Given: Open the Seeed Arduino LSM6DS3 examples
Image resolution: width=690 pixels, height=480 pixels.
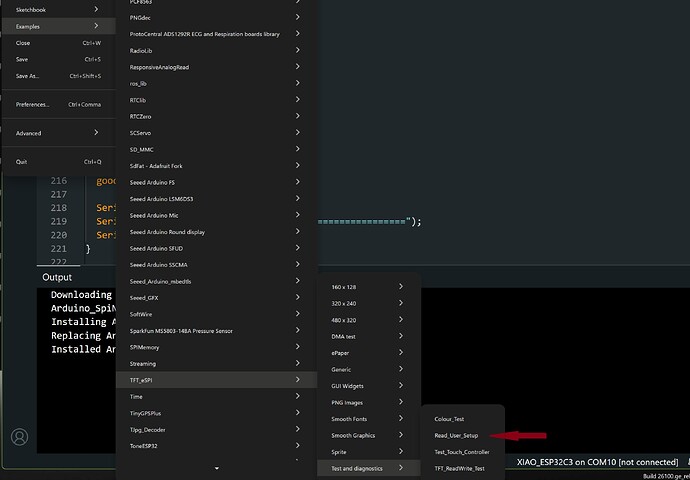Looking at the screenshot, I should tap(217, 199).
